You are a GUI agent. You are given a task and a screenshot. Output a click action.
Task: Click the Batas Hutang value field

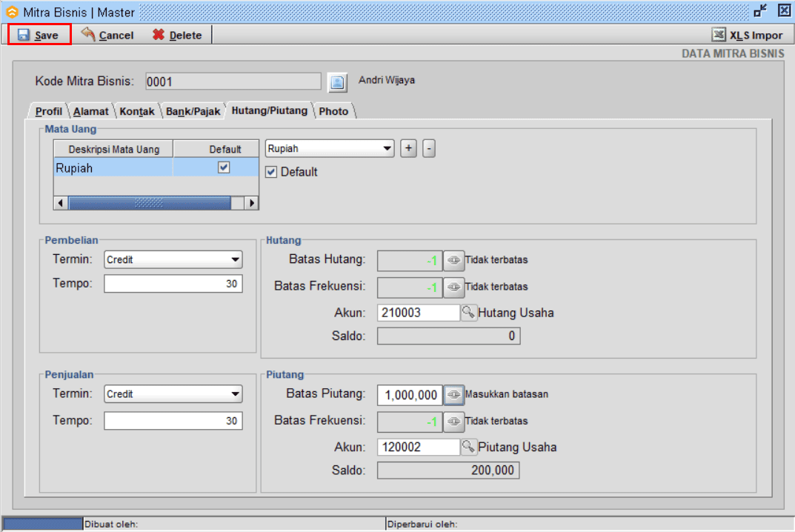pos(410,261)
